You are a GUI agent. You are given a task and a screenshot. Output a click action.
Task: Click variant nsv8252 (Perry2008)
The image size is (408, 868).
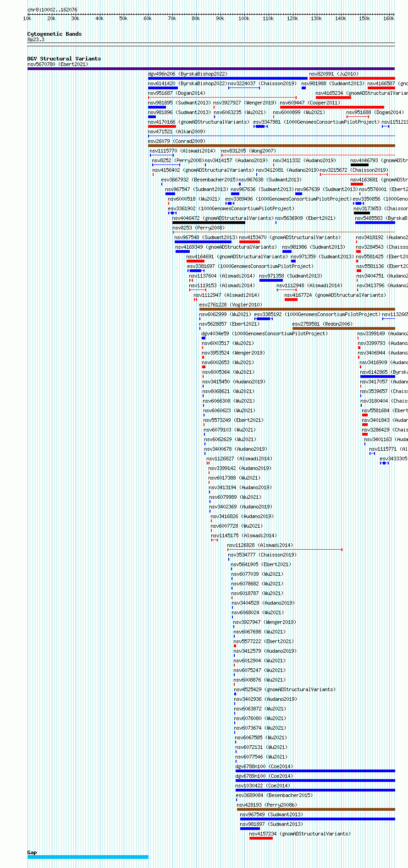point(177,160)
